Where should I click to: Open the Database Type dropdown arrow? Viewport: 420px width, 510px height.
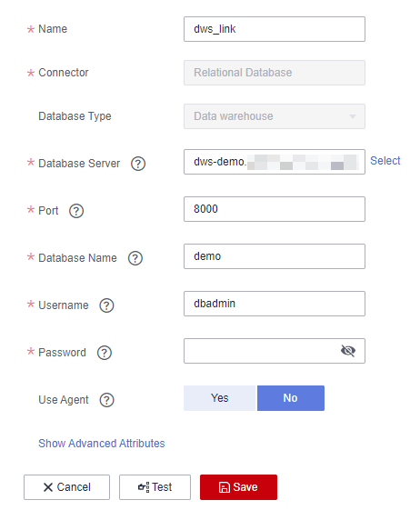coord(353,116)
